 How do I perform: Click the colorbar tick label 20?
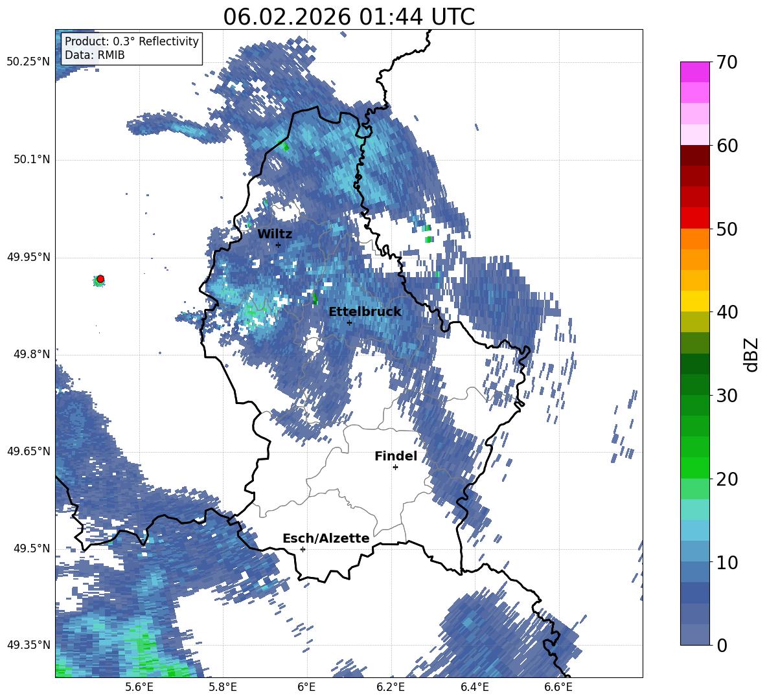click(727, 479)
